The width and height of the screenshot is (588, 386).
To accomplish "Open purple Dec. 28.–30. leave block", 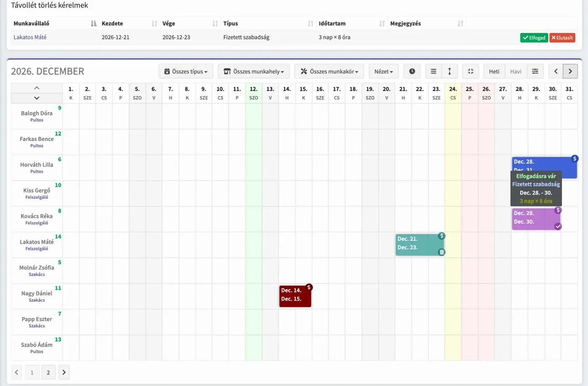I will click(x=536, y=219).
